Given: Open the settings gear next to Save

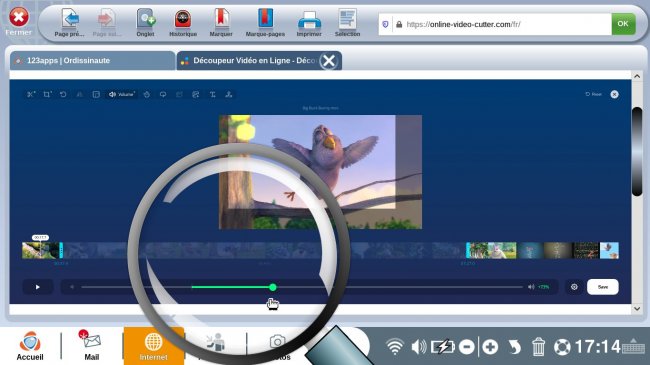Looking at the screenshot, I should point(574,287).
